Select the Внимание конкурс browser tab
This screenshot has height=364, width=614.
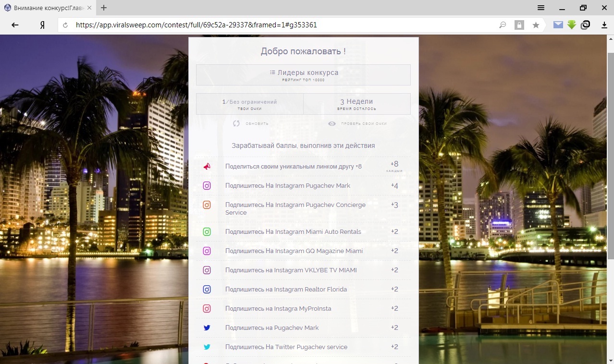click(x=48, y=8)
